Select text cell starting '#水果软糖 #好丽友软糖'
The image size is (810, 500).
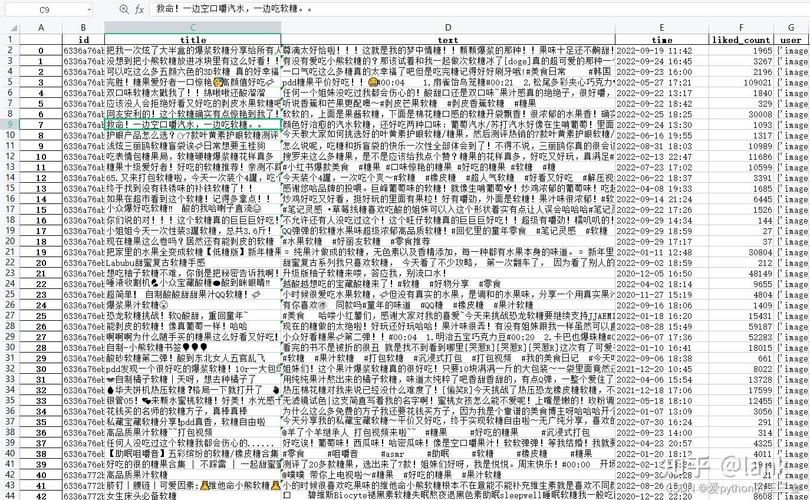point(448,241)
